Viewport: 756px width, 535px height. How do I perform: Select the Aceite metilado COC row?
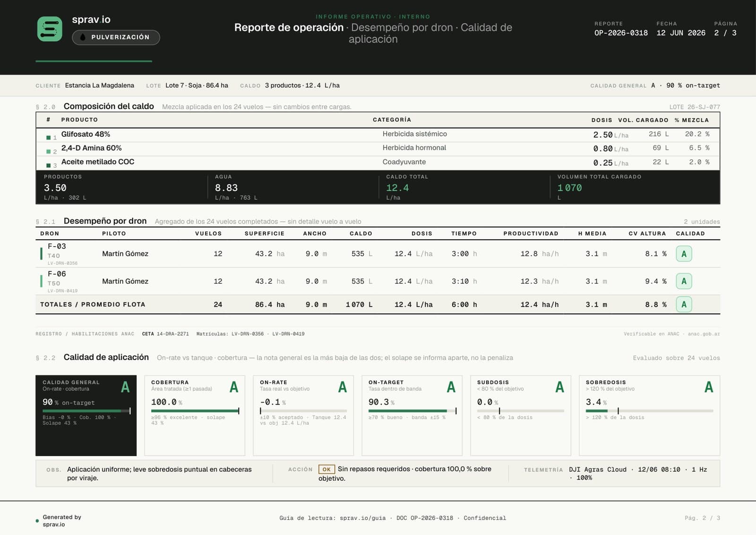coord(378,162)
